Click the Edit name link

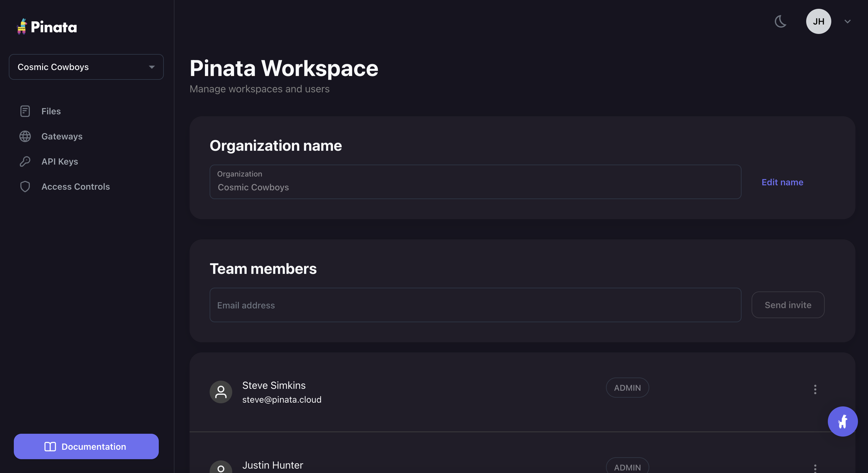click(x=782, y=182)
